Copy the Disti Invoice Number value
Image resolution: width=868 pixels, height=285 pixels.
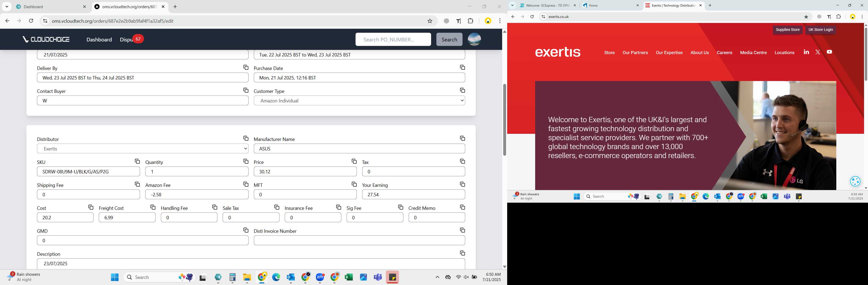click(462, 230)
